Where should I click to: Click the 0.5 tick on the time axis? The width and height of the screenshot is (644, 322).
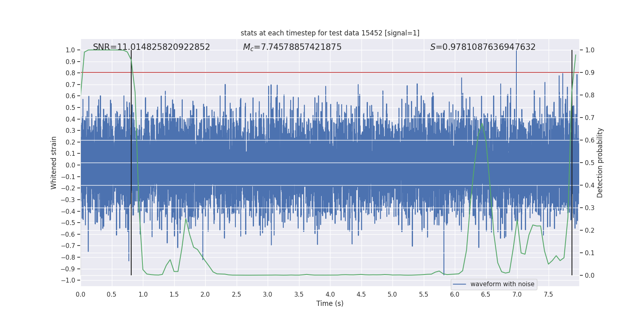111,294
